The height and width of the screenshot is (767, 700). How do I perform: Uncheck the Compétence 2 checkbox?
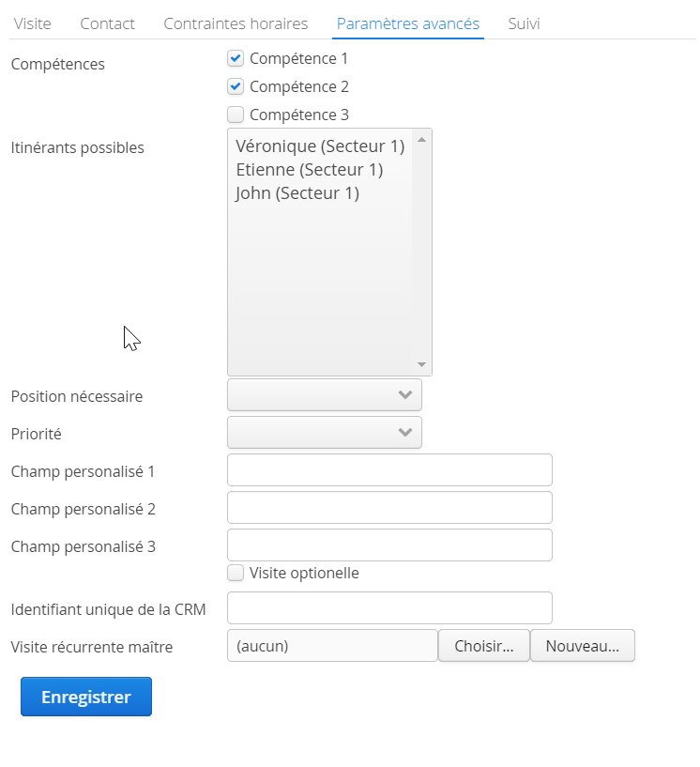pos(236,86)
